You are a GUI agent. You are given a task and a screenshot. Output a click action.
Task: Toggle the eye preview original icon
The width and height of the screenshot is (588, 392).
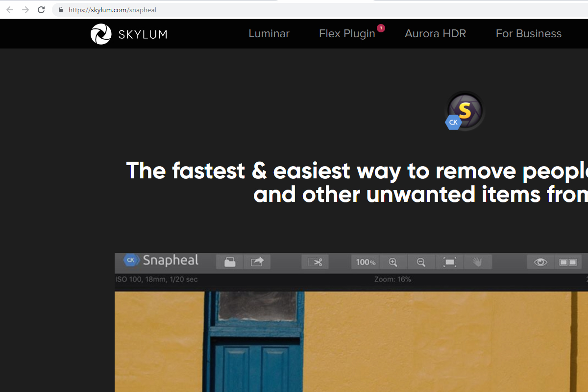point(540,262)
